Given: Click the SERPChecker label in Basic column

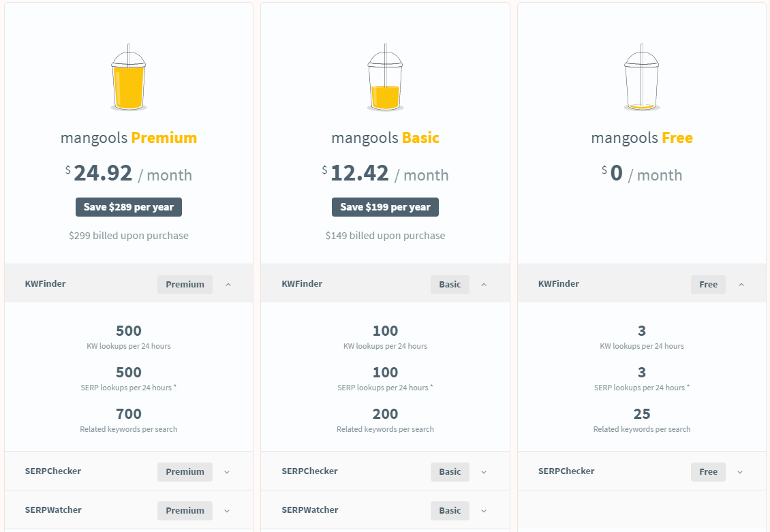Looking at the screenshot, I should coord(310,471).
